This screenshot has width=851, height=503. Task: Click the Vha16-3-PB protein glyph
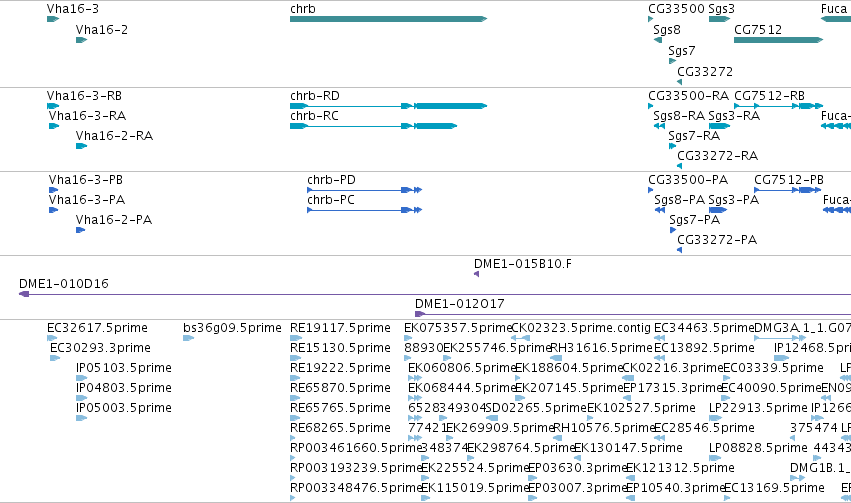(53, 190)
